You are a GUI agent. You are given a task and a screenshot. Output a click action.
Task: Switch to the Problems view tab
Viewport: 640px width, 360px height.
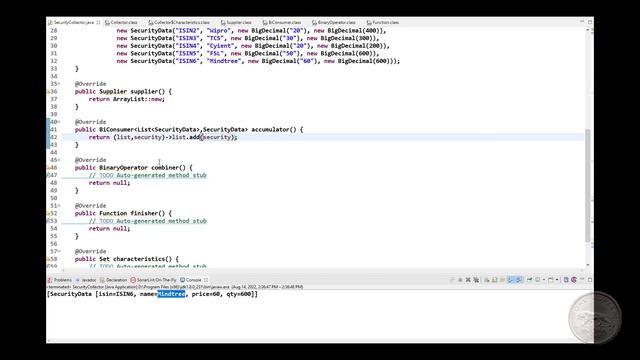click(x=60, y=280)
